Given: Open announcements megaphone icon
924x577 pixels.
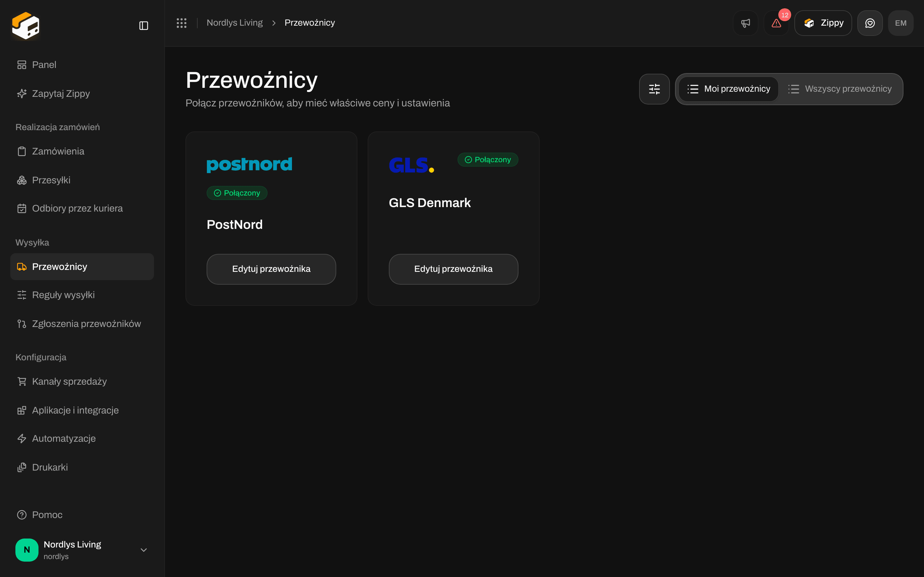Looking at the screenshot, I should click(x=745, y=23).
